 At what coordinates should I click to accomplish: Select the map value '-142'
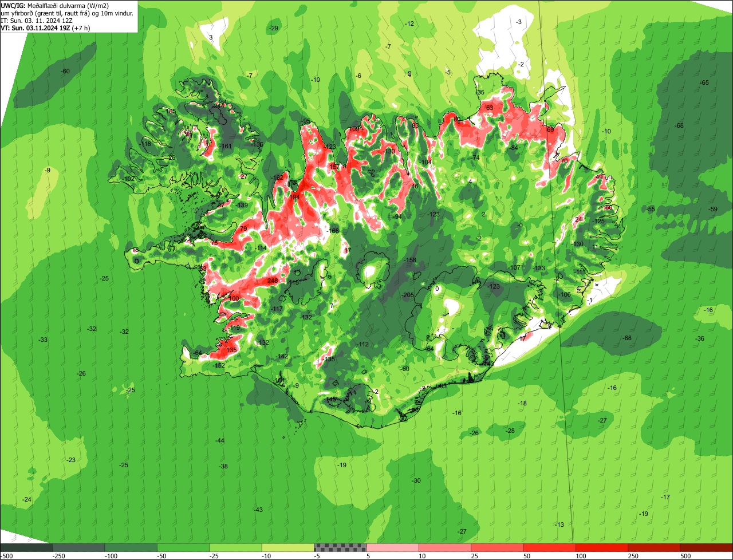282,356
